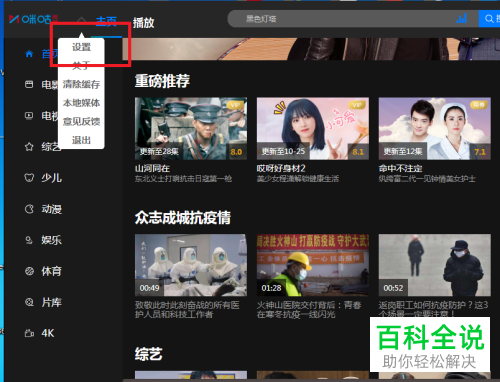500x382 pixels.
Task: Click the 片库 film reel icon
Action: point(29,302)
